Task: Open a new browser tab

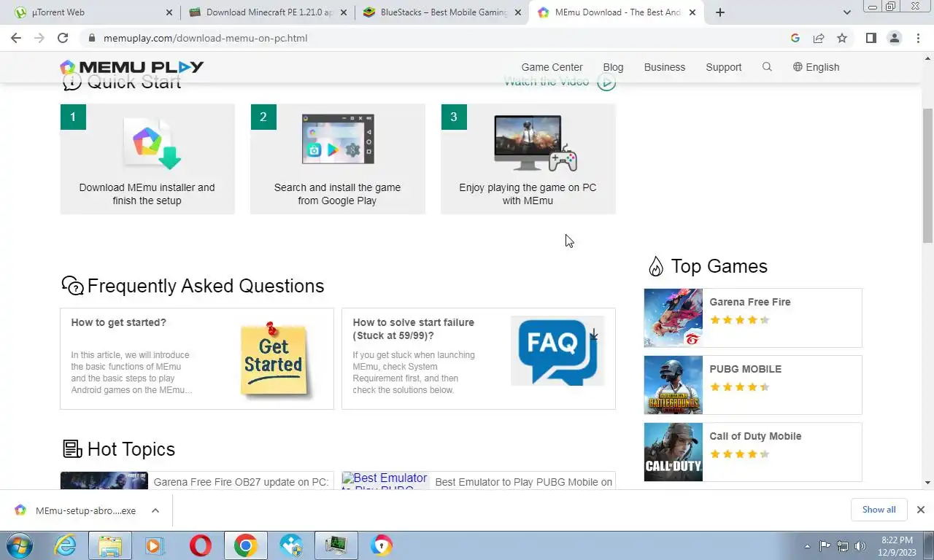Action: [720, 12]
